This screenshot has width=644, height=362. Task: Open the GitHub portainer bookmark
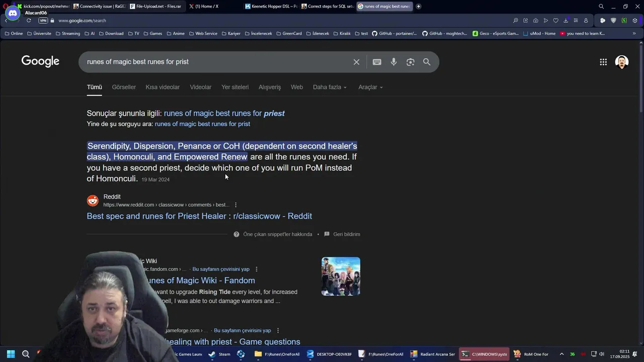point(394,34)
